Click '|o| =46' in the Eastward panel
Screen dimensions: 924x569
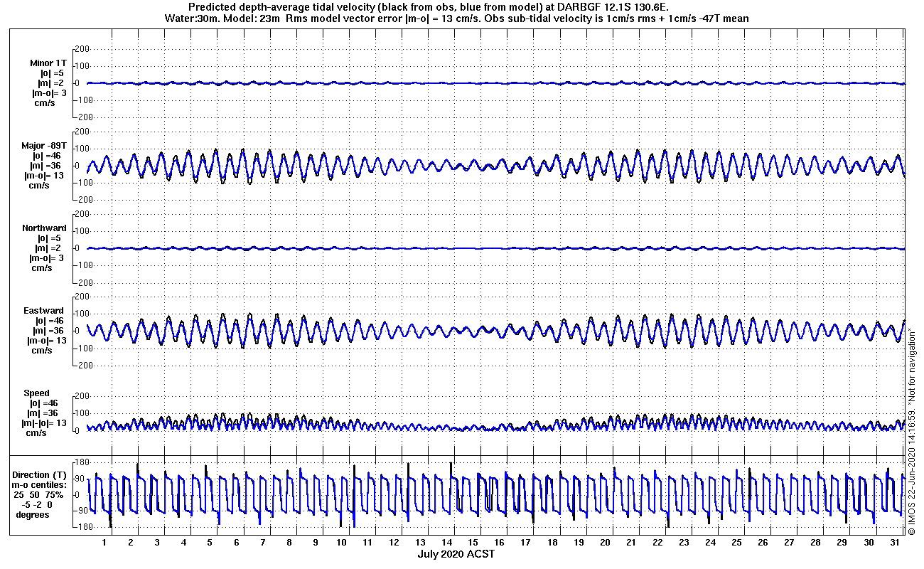48,321
